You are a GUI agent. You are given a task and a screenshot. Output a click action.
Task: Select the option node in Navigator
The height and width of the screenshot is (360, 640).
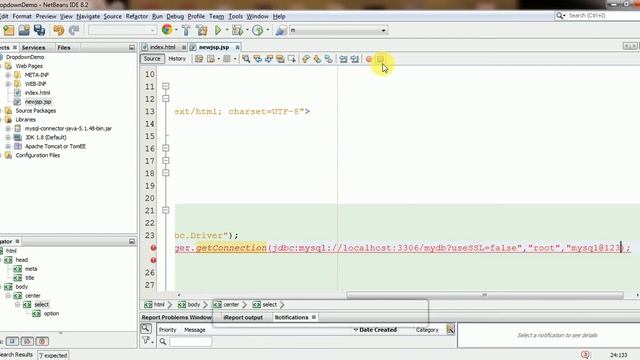point(51,313)
